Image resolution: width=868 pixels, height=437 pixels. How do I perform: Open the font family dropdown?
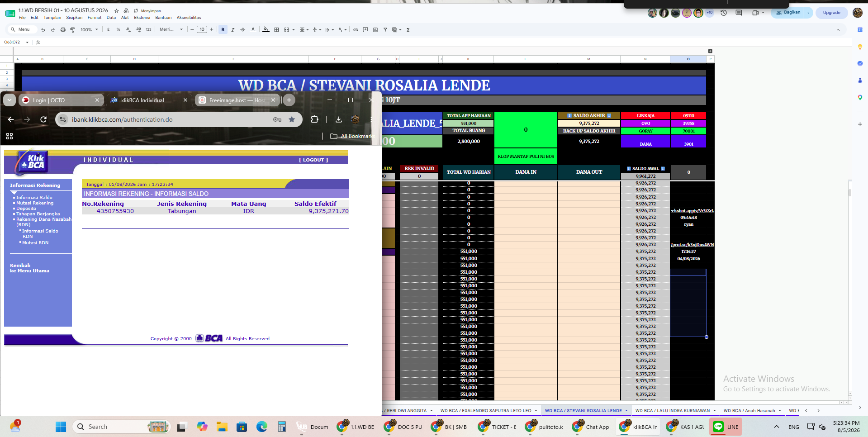pyautogui.click(x=171, y=30)
